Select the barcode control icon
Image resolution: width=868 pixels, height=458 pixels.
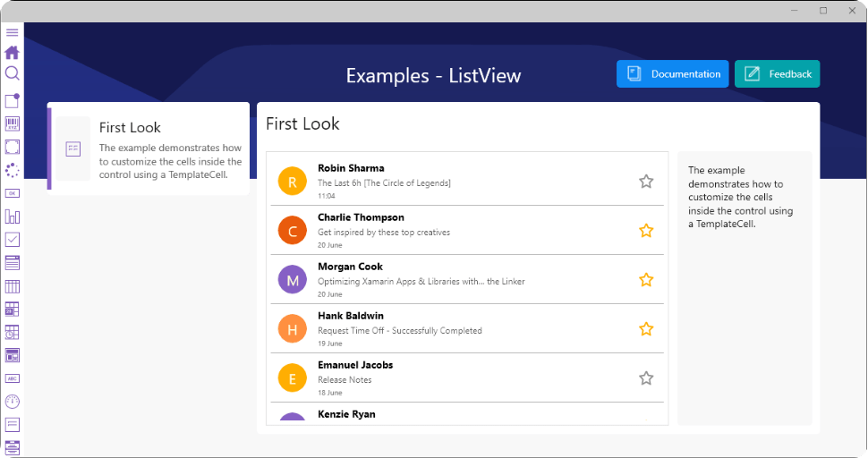[x=13, y=123]
